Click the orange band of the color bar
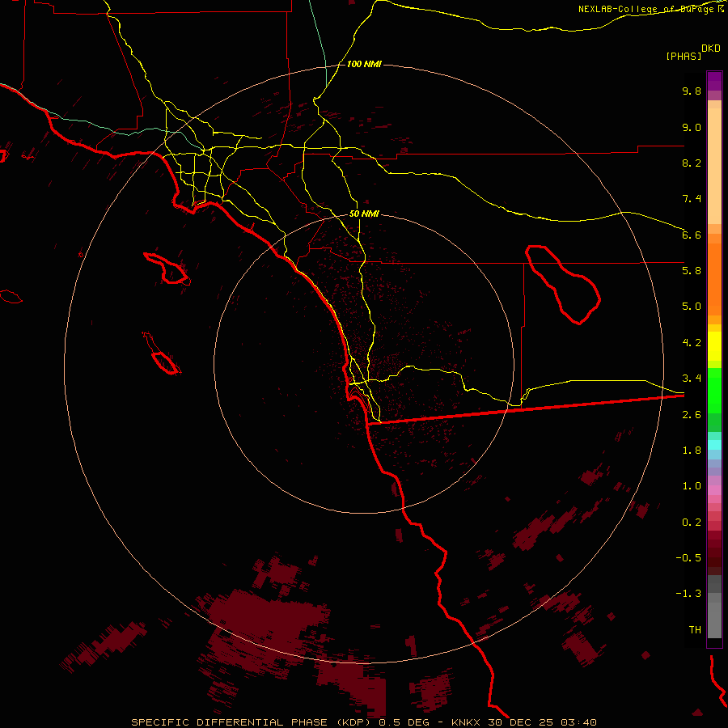Image resolution: width=728 pixels, height=728 pixels. point(714,280)
